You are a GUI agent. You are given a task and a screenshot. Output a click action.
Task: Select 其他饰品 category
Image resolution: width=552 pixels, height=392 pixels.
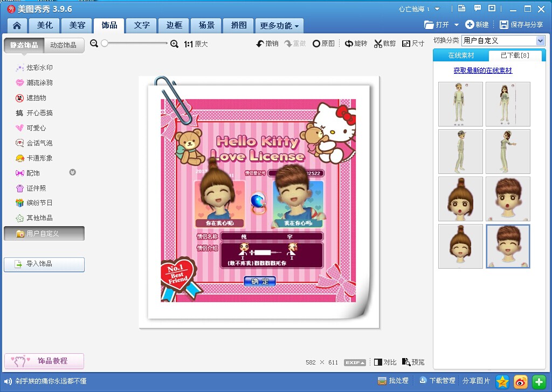click(x=34, y=218)
